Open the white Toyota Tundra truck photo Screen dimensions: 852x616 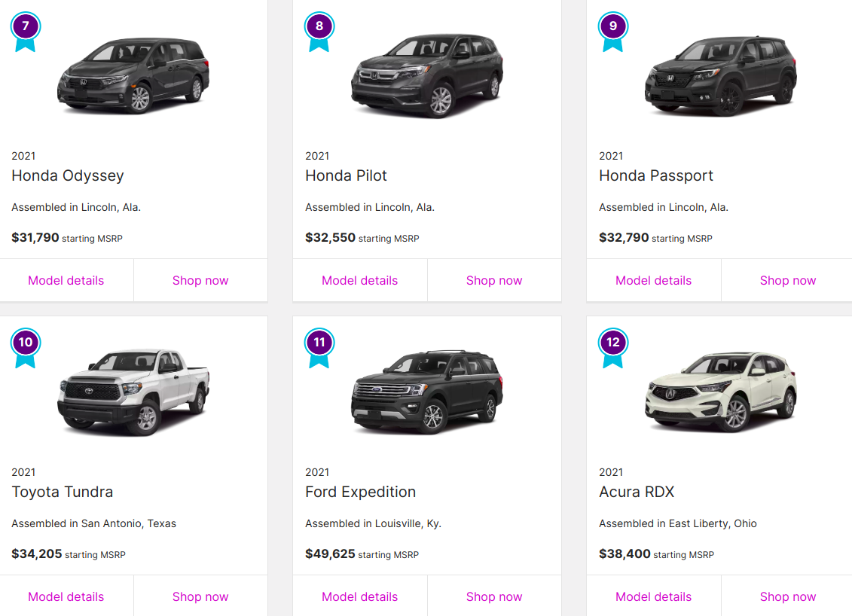(133, 392)
